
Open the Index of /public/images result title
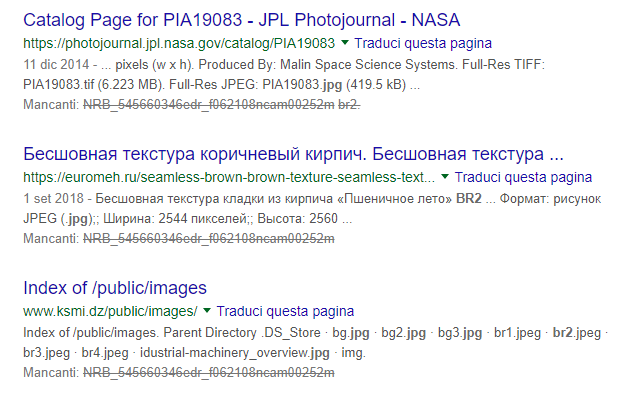click(115, 288)
